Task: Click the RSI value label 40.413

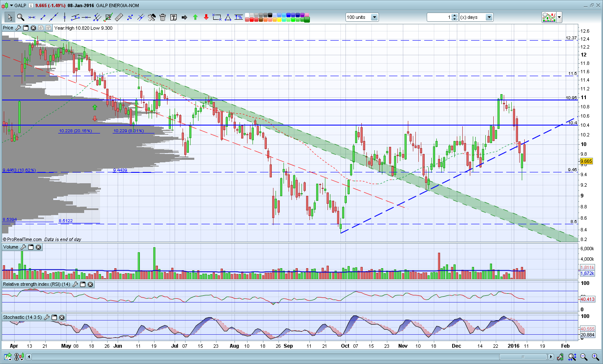Action: tap(587, 299)
